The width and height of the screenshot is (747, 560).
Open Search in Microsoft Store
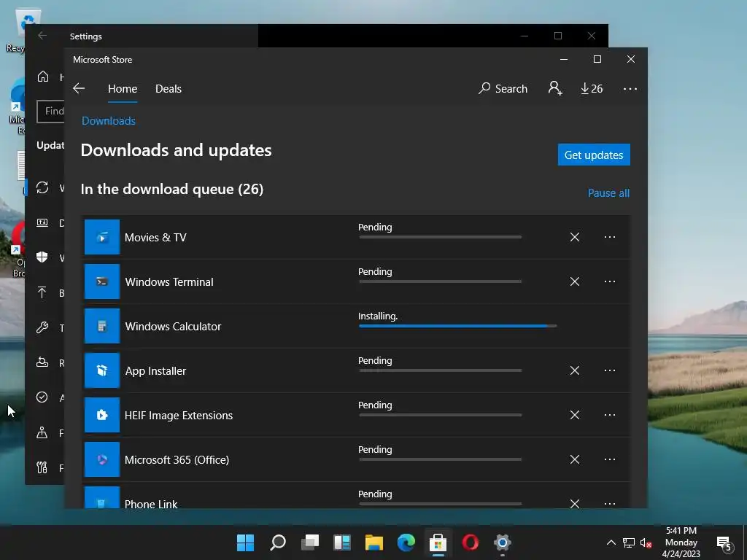click(503, 88)
